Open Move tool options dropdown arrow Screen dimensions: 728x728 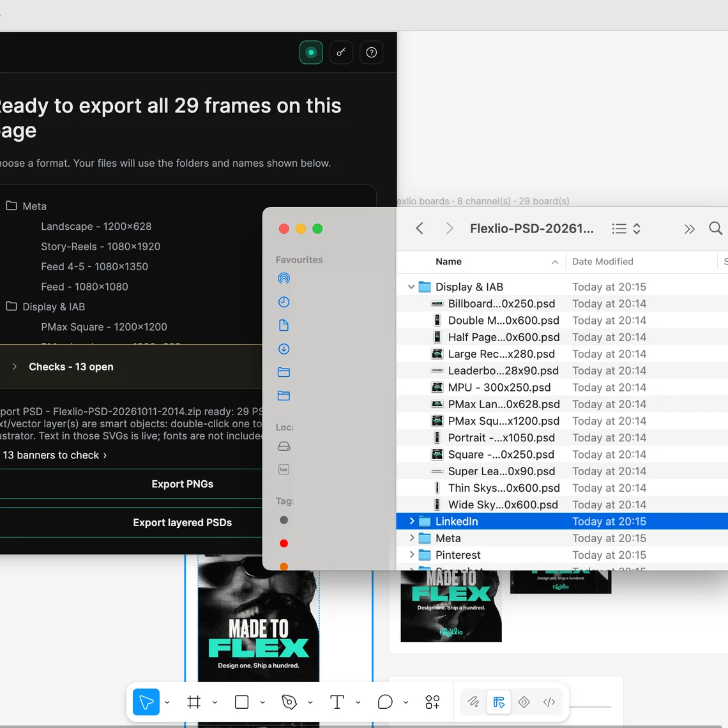167,702
